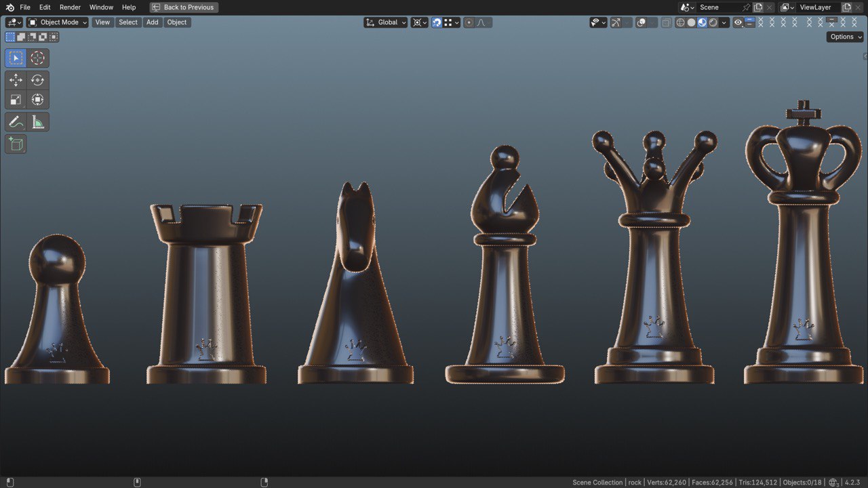Viewport: 868px width, 488px height.
Task: Click the New Scene copy icon
Action: [758, 7]
